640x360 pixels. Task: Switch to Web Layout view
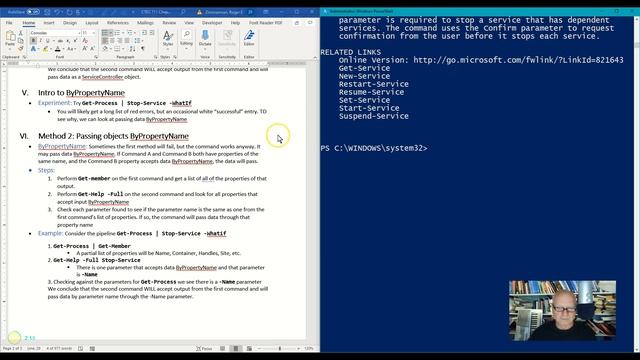click(249, 349)
